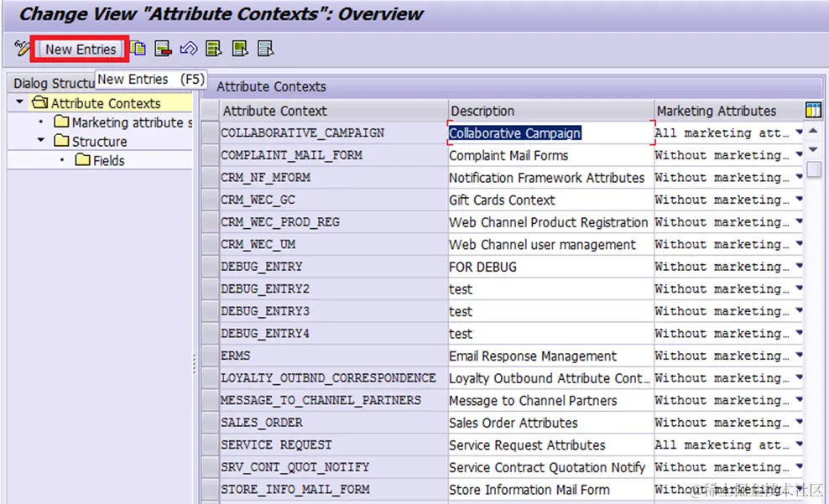Viewport: 829px width, 504px height.
Task: Click the Marketing Attributes column header
Action: coord(728,111)
